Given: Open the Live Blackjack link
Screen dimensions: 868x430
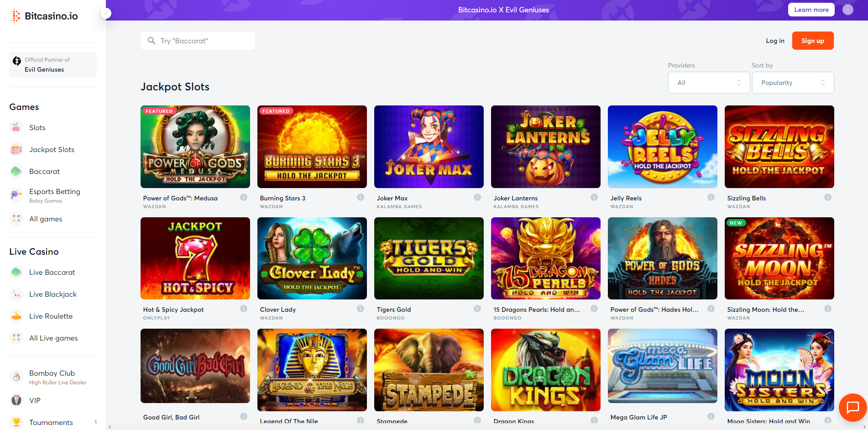Looking at the screenshot, I should [53, 294].
